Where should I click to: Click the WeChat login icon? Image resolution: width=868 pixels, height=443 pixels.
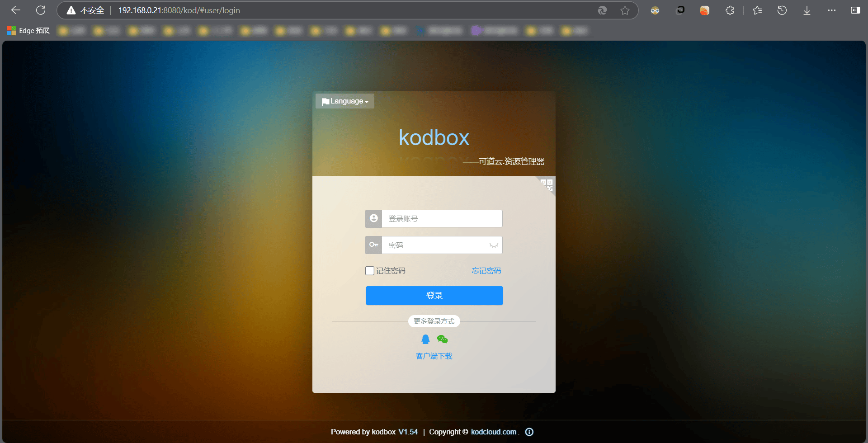tap(442, 339)
